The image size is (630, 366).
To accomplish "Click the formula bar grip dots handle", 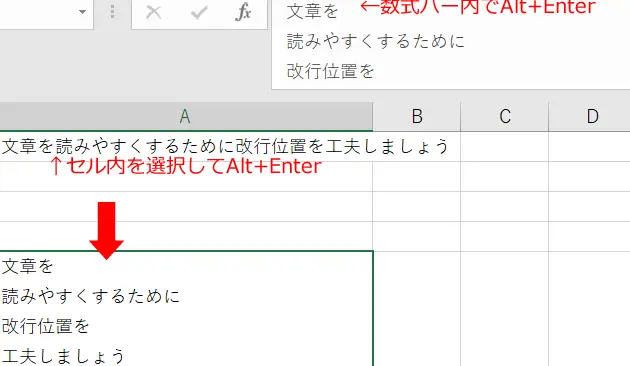I will (112, 12).
